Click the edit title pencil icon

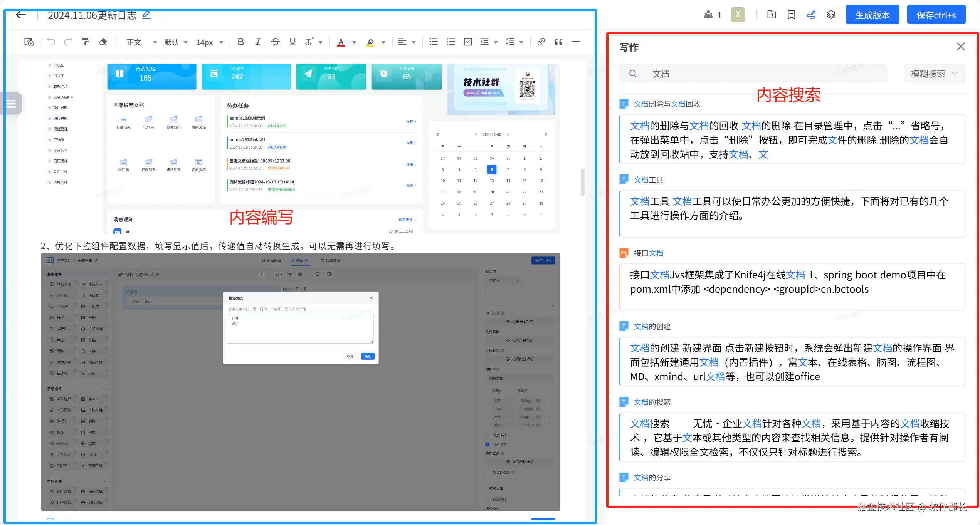146,15
